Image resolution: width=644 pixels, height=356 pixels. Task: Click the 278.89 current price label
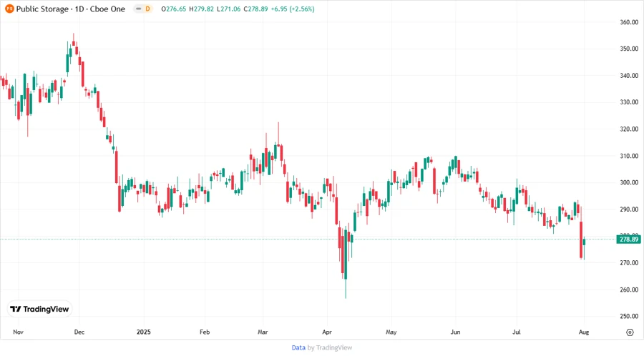click(x=629, y=239)
